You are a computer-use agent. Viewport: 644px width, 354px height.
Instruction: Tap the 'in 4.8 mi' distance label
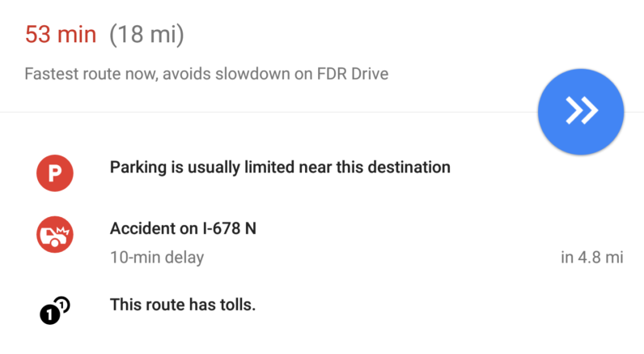pyautogui.click(x=591, y=258)
